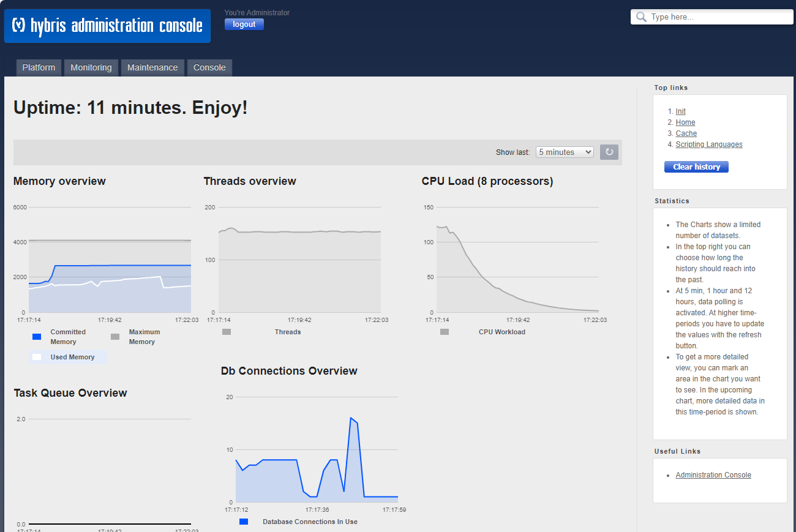Click the Threads legend swatch
This screenshot has height=532, width=796.
click(x=227, y=332)
